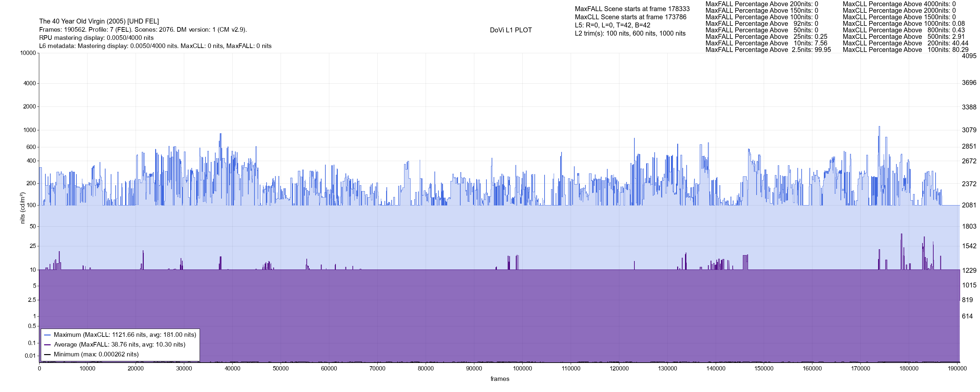Select the Average MaxFALL legend entry text
The image size is (980, 392).
(120, 345)
